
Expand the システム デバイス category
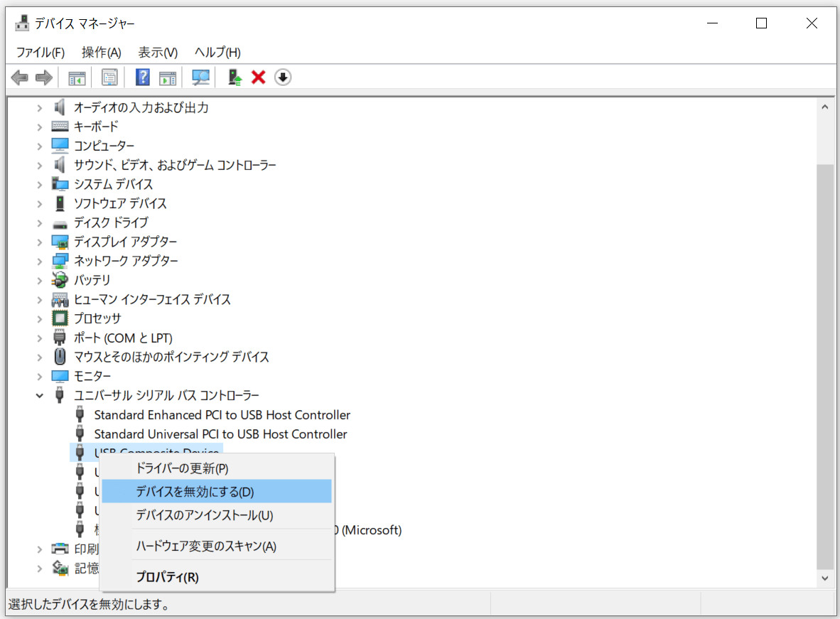39,184
